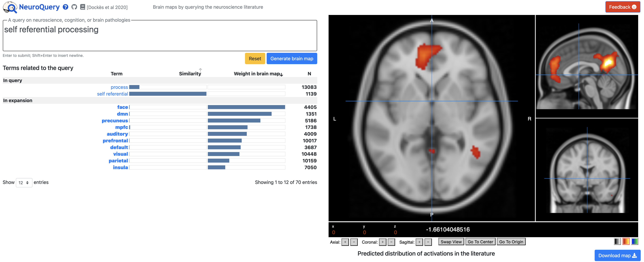Click the N value 13083

coord(309,87)
